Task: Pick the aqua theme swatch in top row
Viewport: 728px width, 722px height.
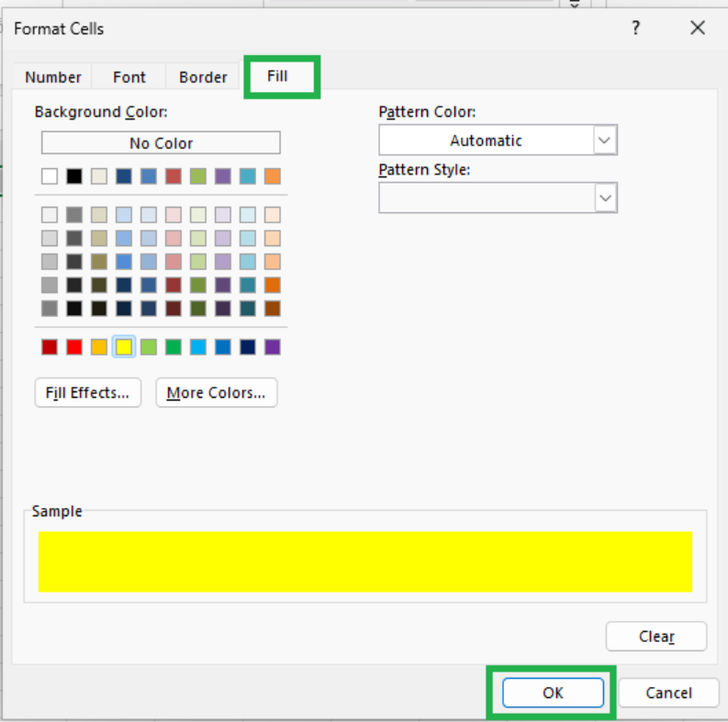Action: [248, 176]
